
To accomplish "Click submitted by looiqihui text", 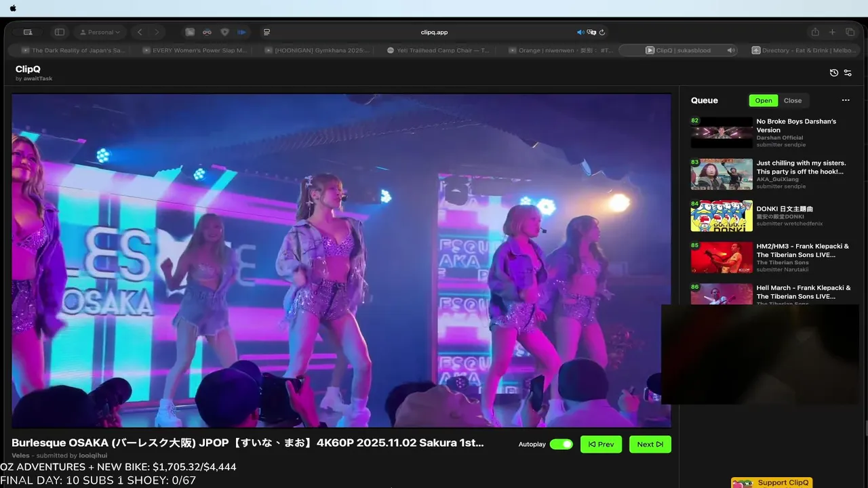I will click(72, 455).
